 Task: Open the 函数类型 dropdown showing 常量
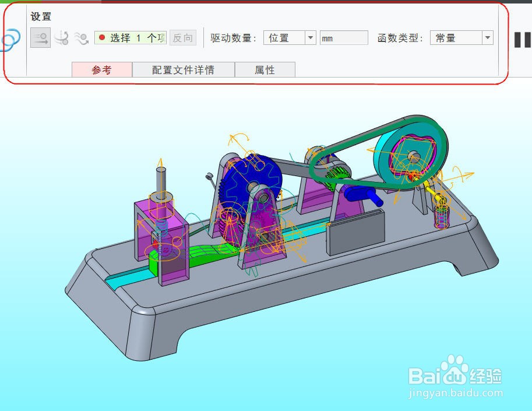pos(461,38)
